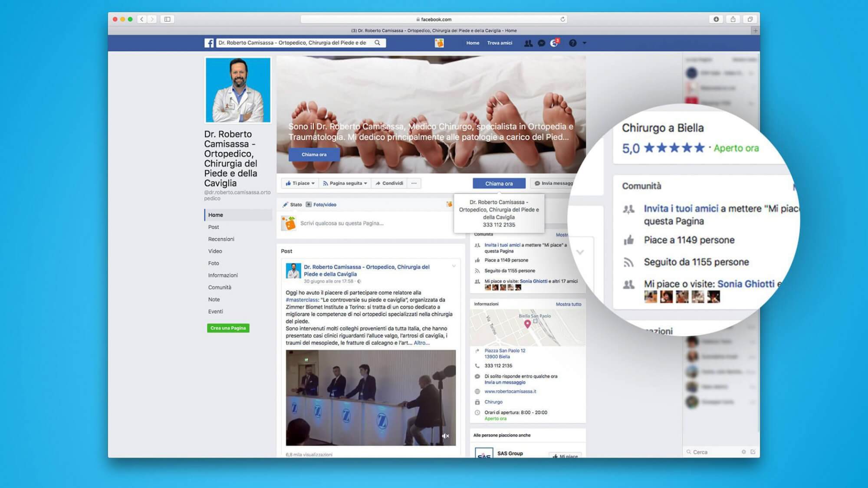This screenshot has height=488, width=868.
Task: Click the Facebook logo icon
Action: click(209, 43)
